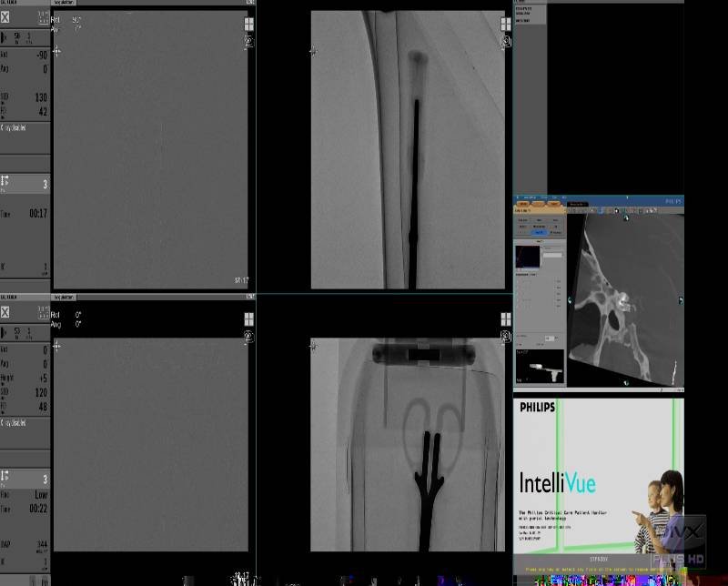
Task: Click the round icon below the grid in the lateral live pane
Action: tap(248, 42)
